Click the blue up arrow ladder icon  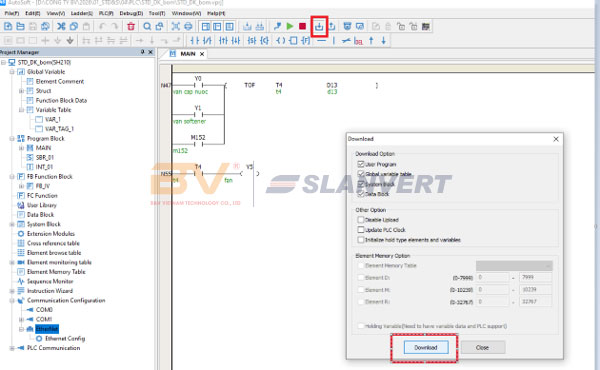click(371, 41)
